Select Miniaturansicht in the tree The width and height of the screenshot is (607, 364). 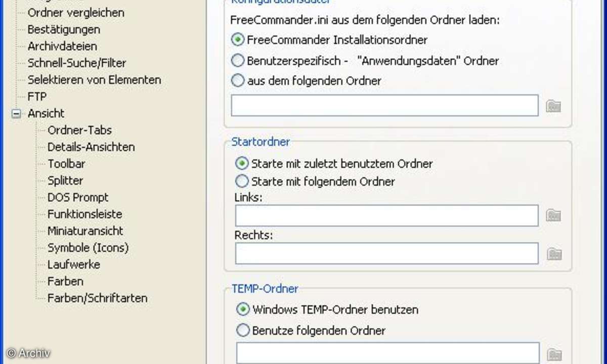(x=85, y=231)
